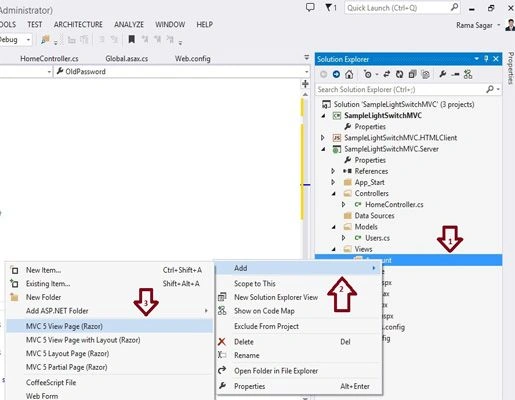
Task: Expand the App_Start folder
Action: pos(333,182)
